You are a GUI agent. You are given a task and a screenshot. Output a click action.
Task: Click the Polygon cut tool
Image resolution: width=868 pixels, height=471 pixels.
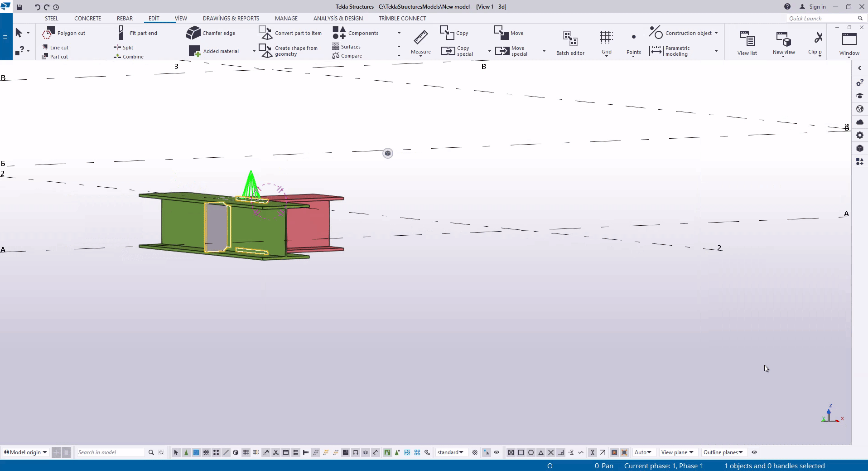pyautogui.click(x=64, y=33)
